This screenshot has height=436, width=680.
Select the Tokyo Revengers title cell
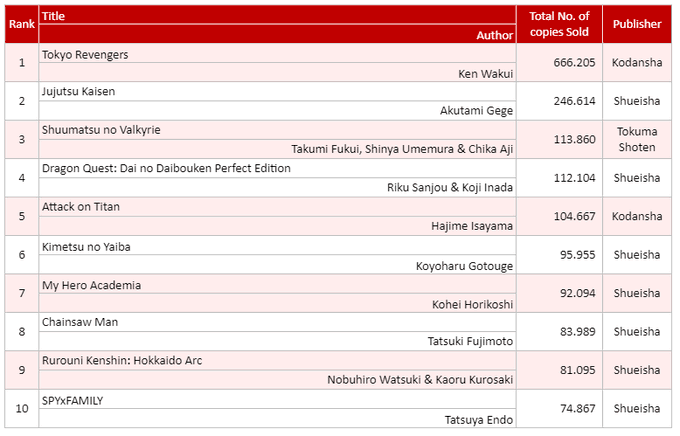278,54
